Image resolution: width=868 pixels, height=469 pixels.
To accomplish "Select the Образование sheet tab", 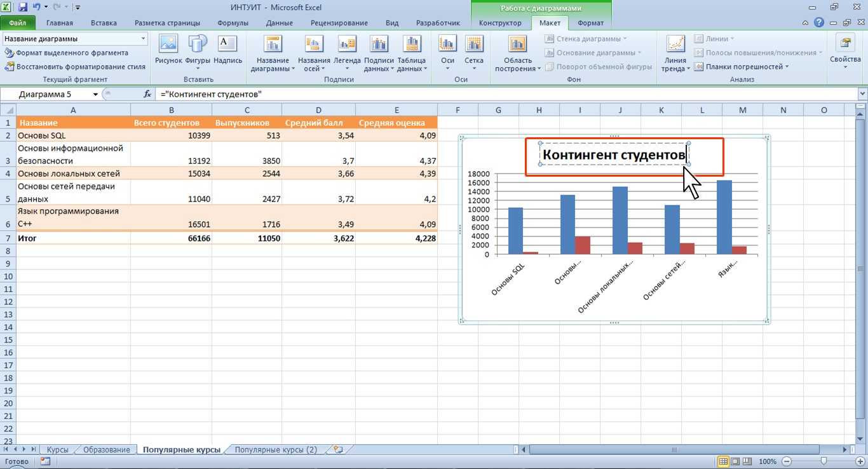I will pyautogui.click(x=106, y=449).
